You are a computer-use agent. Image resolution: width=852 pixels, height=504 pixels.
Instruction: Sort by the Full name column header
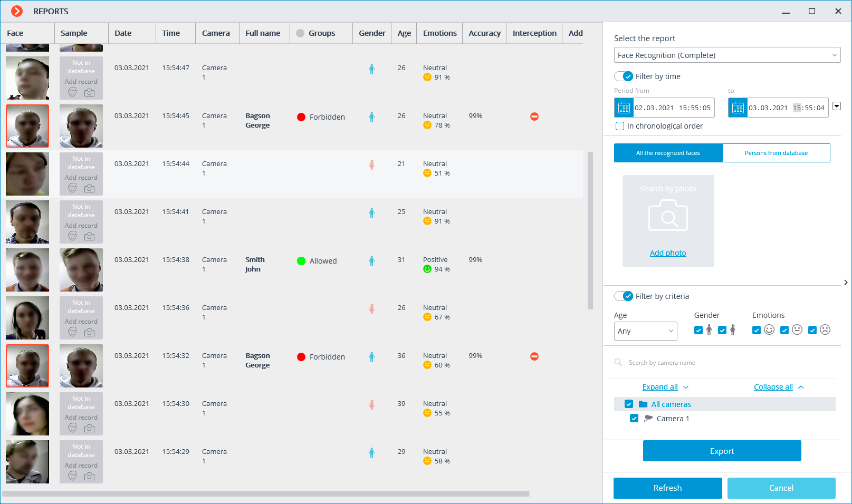click(264, 33)
